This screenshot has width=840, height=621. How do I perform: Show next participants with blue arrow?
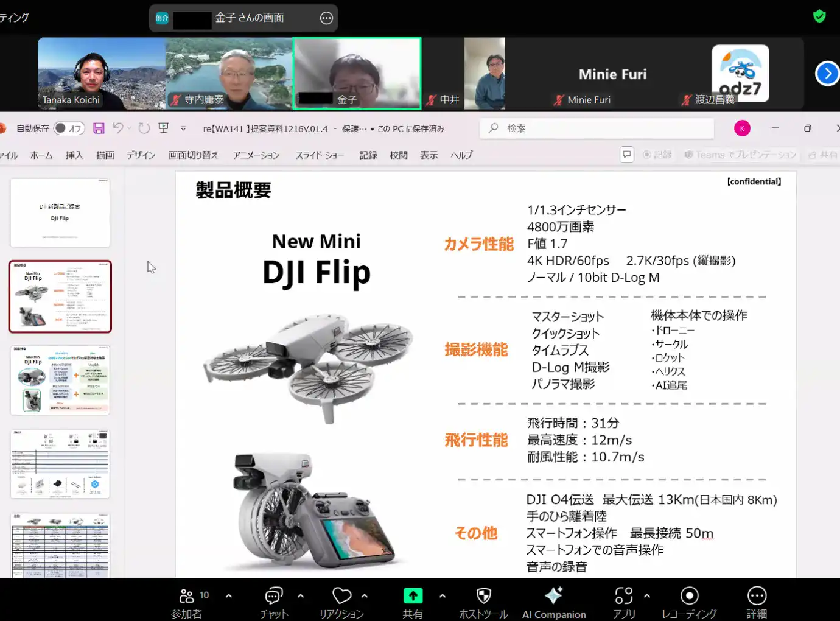pos(827,74)
